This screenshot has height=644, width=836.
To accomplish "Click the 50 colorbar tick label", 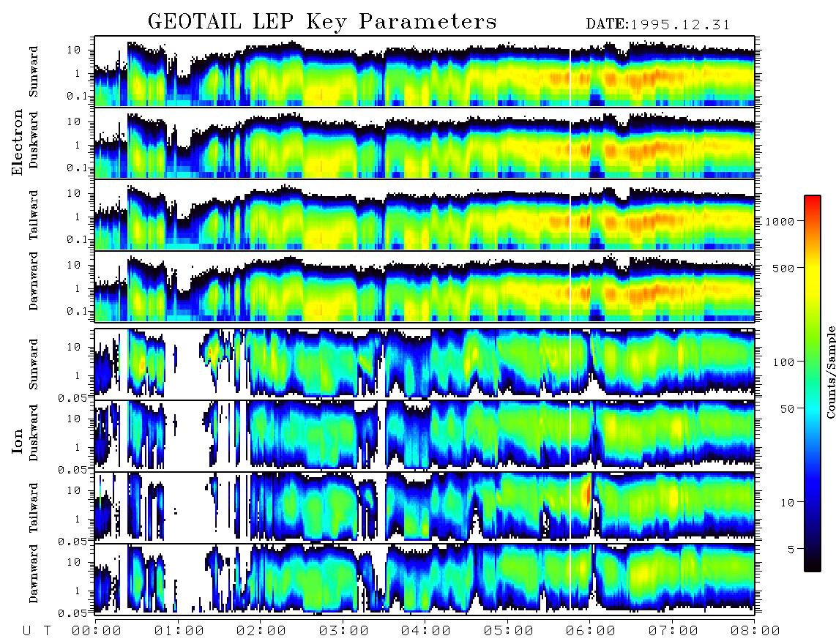I will (787, 409).
